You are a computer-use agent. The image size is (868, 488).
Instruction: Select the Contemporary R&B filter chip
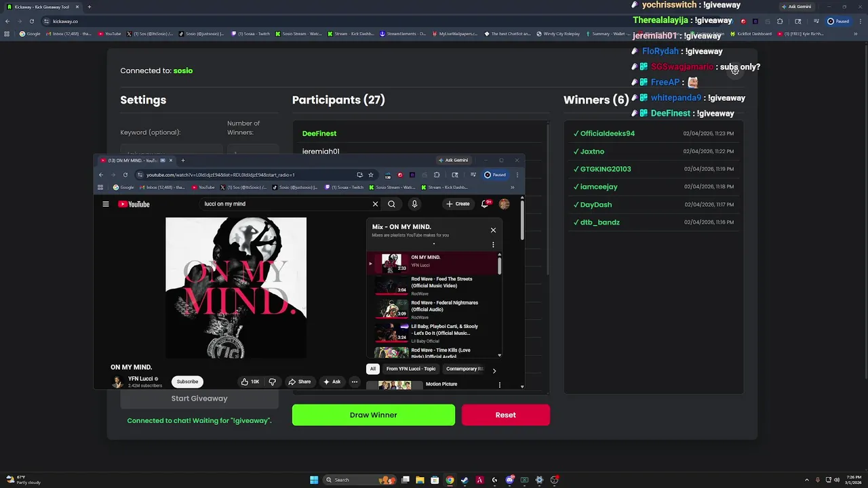pos(464,369)
